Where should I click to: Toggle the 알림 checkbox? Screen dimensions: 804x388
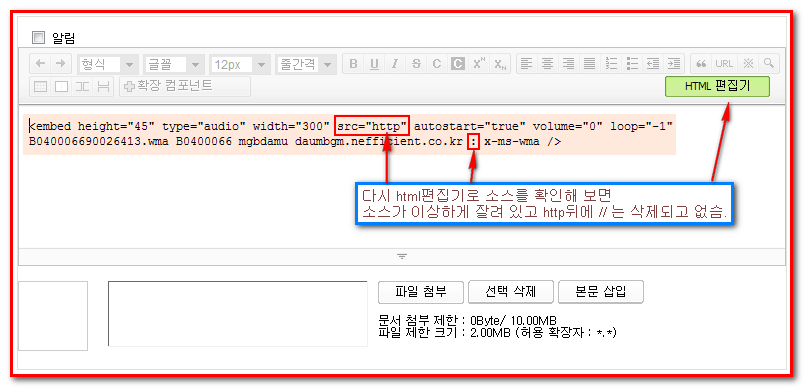38,37
